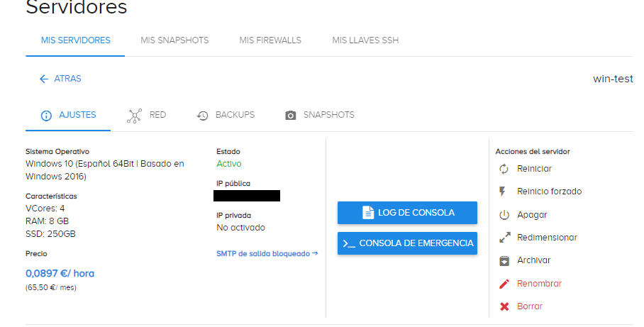
Task: Click the back arrow icon beside ATRAS
Action: (x=44, y=79)
